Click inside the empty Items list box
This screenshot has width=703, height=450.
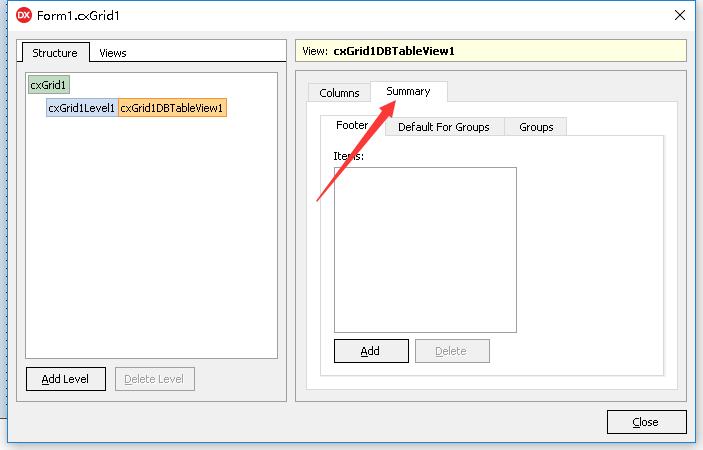coord(425,249)
